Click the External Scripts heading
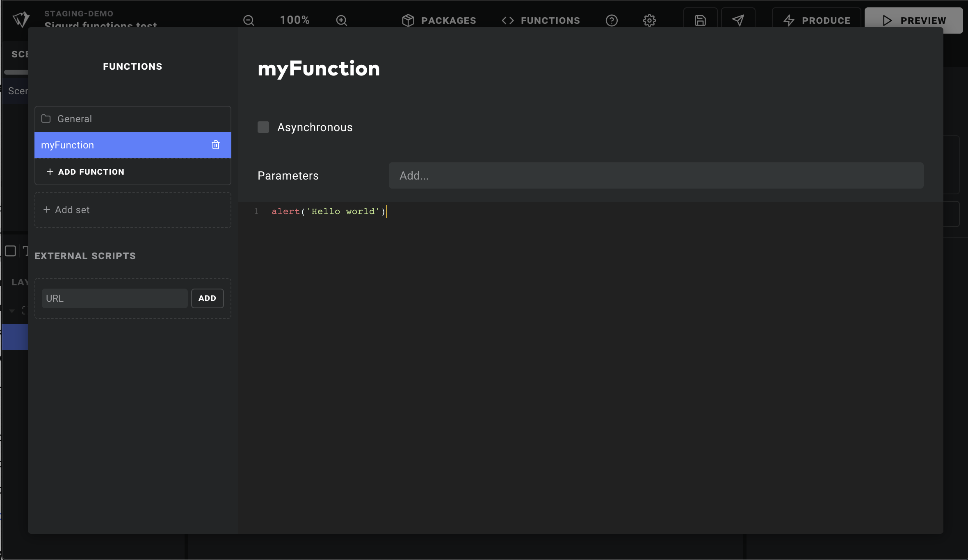Viewport: 968px width, 560px height. click(85, 256)
